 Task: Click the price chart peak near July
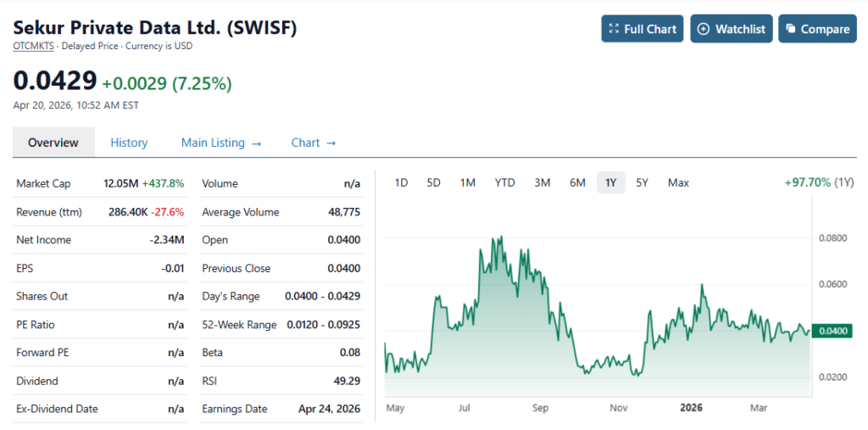click(x=502, y=237)
